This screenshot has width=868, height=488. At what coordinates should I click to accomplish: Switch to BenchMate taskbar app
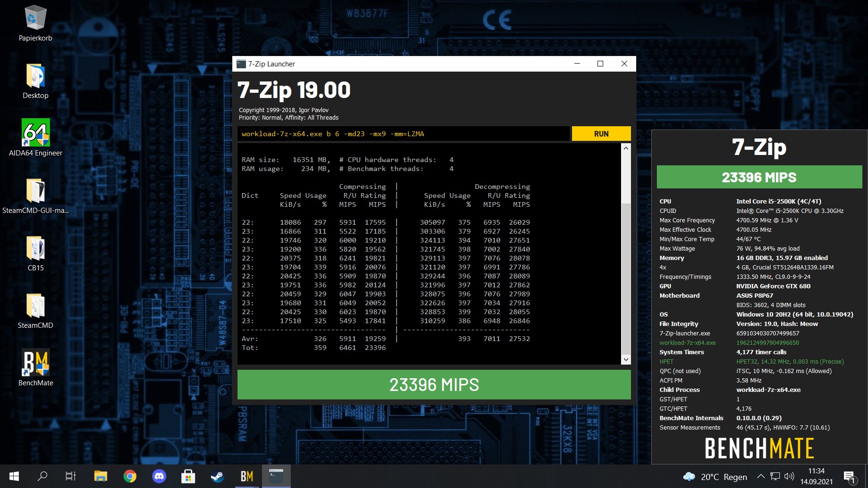click(x=246, y=476)
